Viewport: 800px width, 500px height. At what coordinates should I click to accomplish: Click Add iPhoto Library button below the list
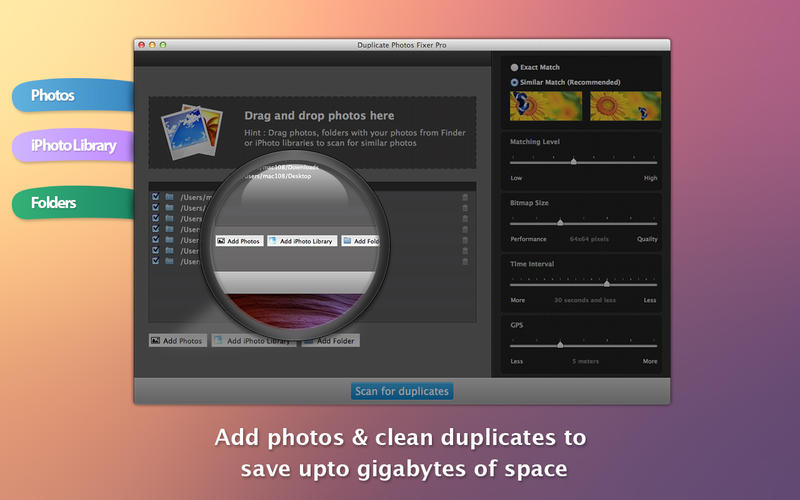(x=254, y=340)
